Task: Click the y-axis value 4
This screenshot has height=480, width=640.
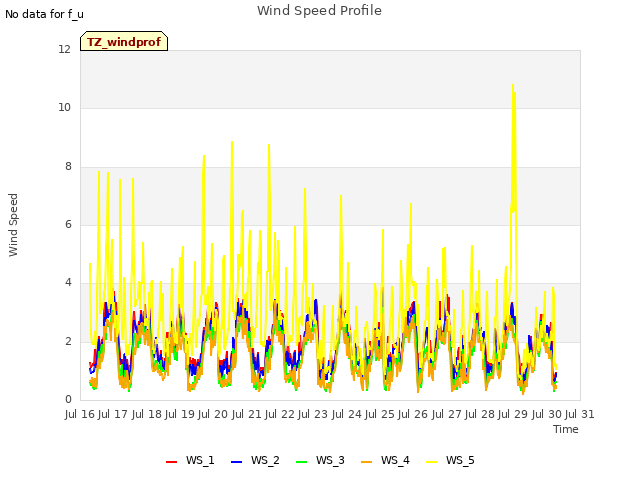Action: (68, 282)
